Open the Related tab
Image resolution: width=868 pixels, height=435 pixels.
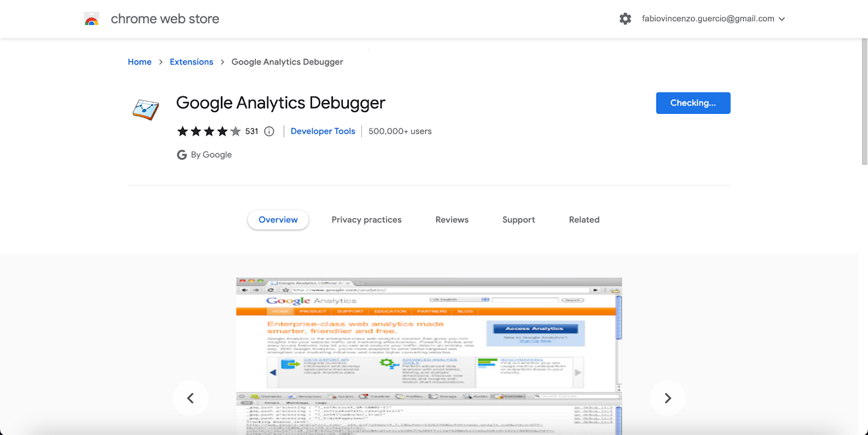click(584, 220)
